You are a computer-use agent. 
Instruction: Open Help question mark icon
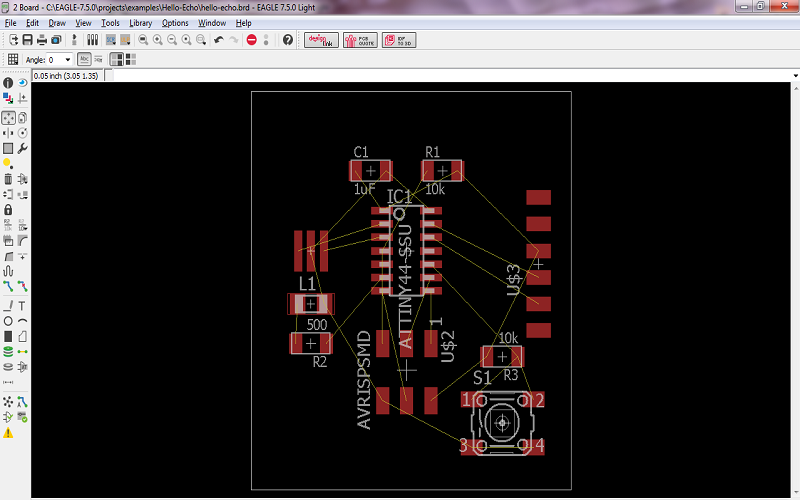[x=288, y=40]
